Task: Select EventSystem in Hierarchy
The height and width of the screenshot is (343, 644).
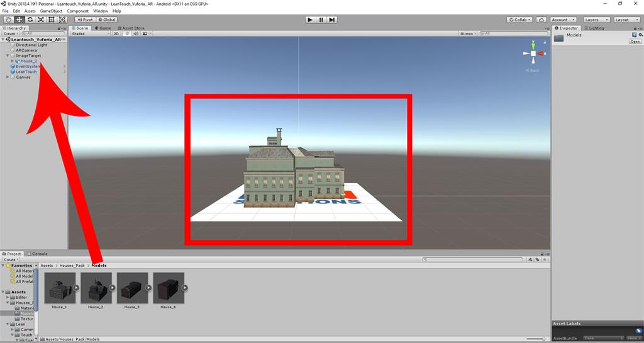Action: pos(28,66)
